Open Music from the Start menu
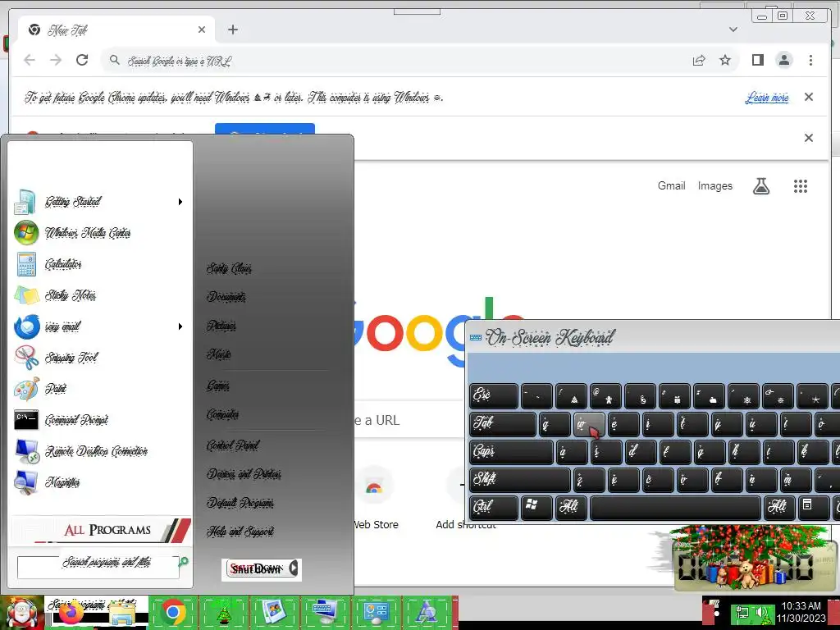The height and width of the screenshot is (630, 840). [218, 354]
